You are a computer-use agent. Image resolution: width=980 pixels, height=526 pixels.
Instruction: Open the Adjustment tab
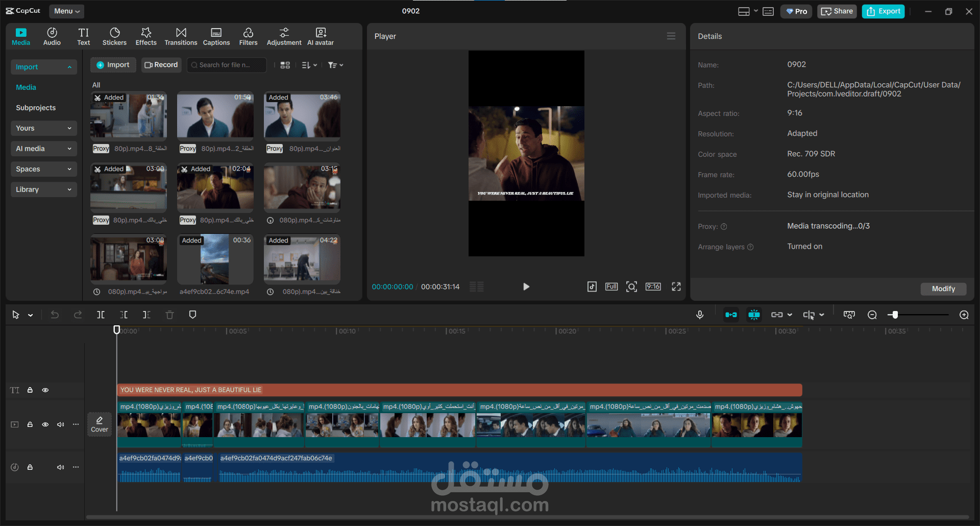coord(284,37)
